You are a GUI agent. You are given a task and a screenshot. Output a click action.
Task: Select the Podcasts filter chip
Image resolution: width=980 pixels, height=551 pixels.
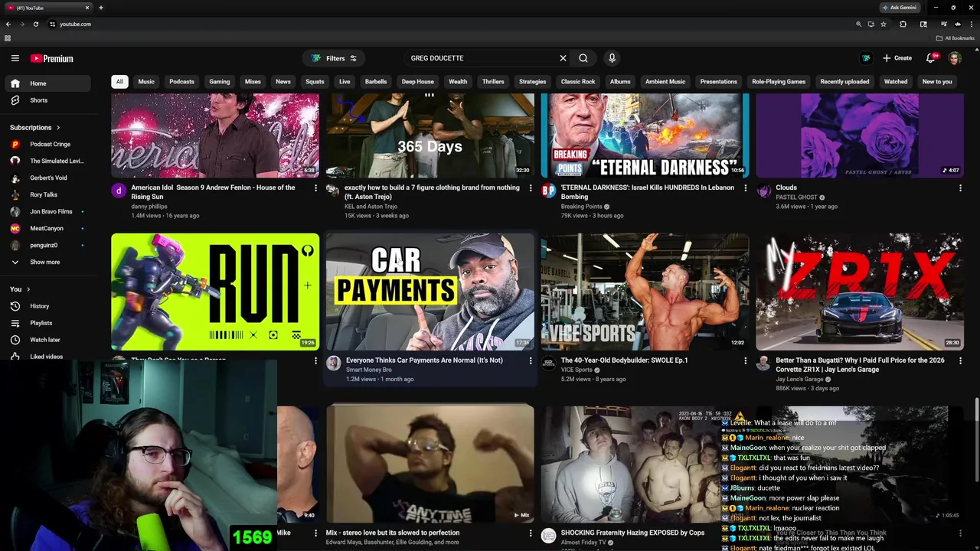coord(181,81)
